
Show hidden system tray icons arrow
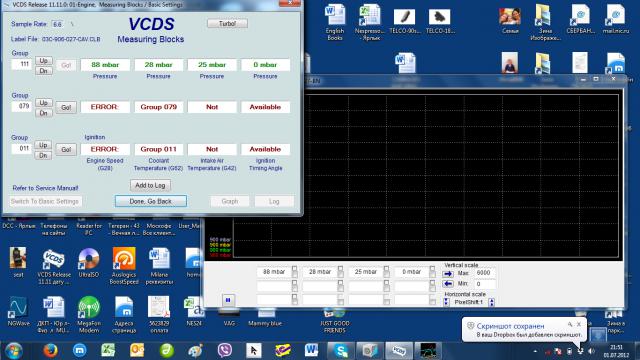click(535, 351)
